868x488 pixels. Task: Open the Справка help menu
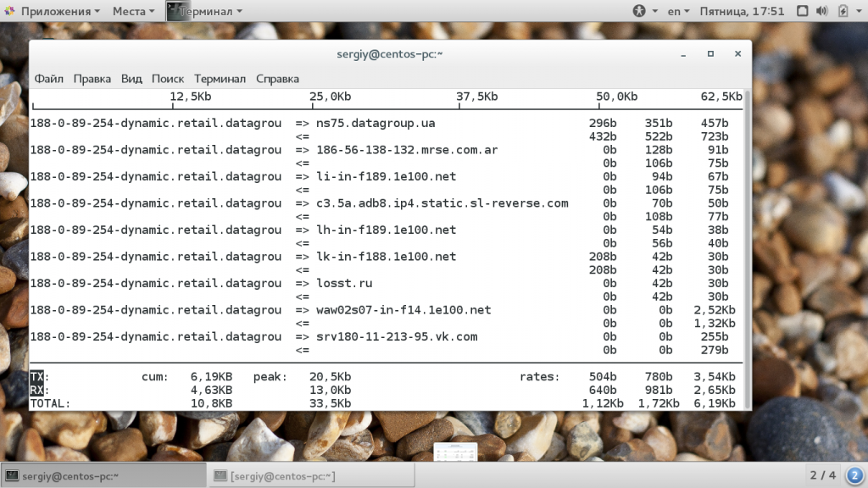(277, 79)
